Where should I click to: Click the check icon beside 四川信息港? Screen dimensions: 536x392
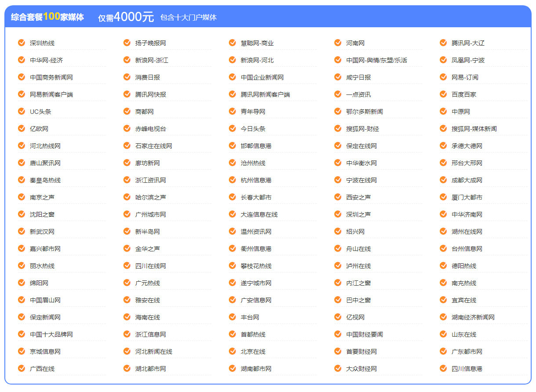point(443,368)
